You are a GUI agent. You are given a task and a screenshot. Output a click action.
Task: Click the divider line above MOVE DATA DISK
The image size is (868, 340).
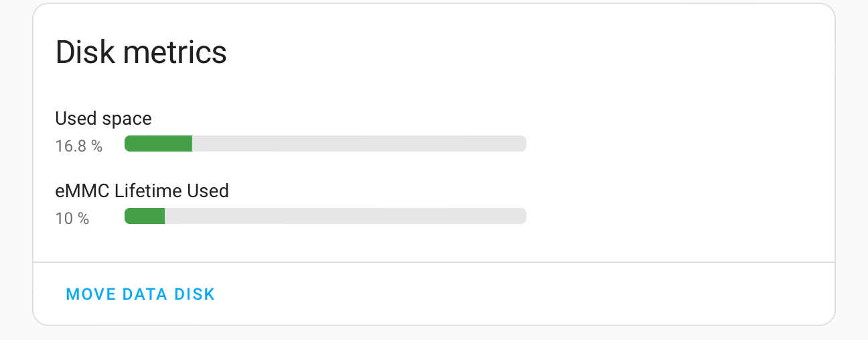[x=434, y=262]
